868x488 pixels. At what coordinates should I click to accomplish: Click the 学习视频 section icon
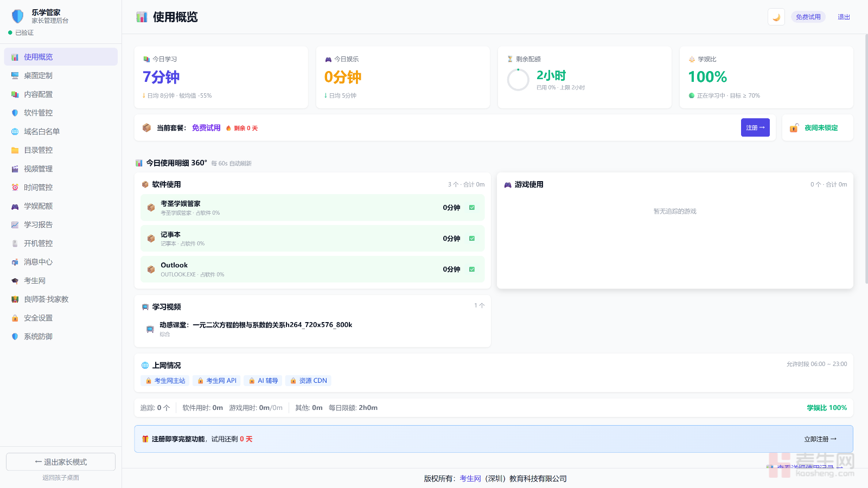145,307
